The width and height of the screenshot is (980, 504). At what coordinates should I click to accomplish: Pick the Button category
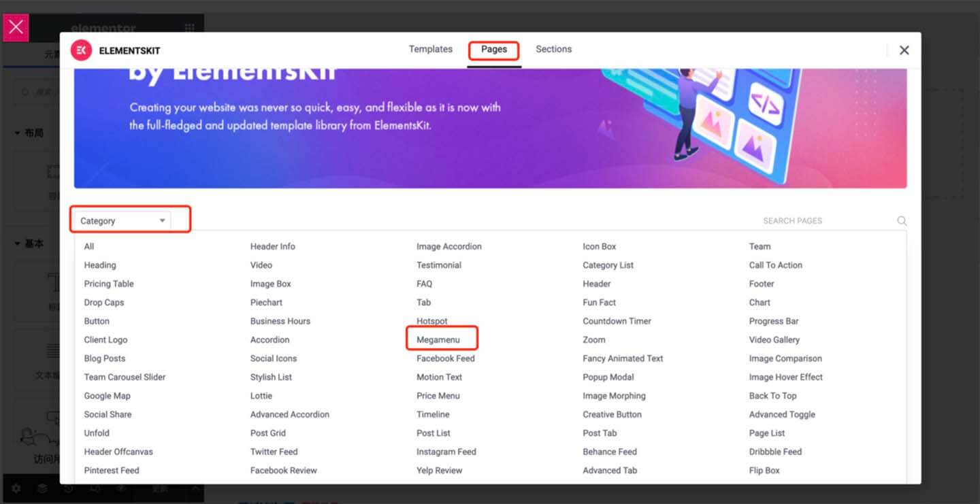97,321
